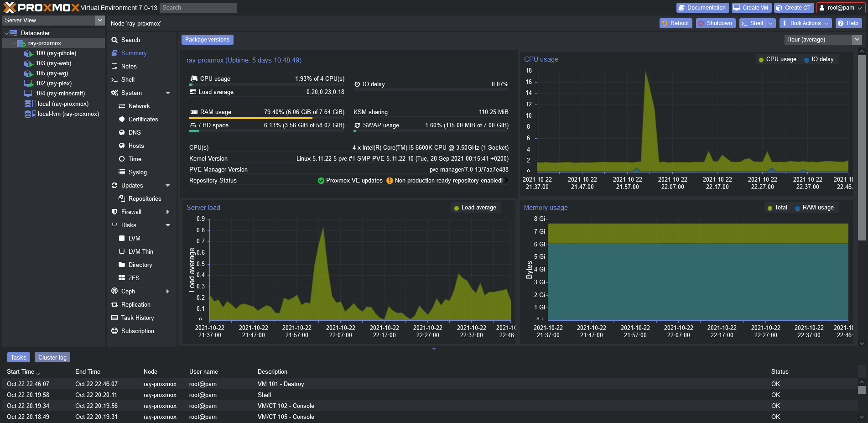
Task: Toggle IO delay series in chart legend
Action: [x=819, y=59]
